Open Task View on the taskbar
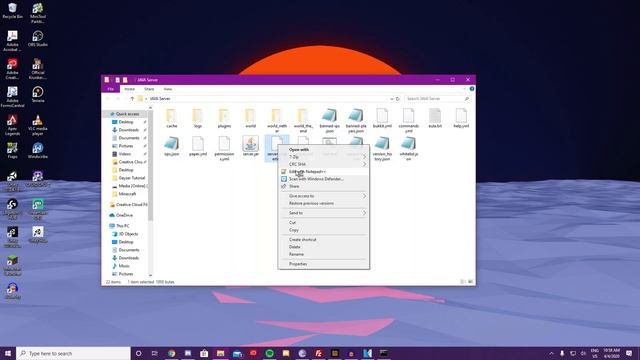640x360 pixels. [155, 353]
